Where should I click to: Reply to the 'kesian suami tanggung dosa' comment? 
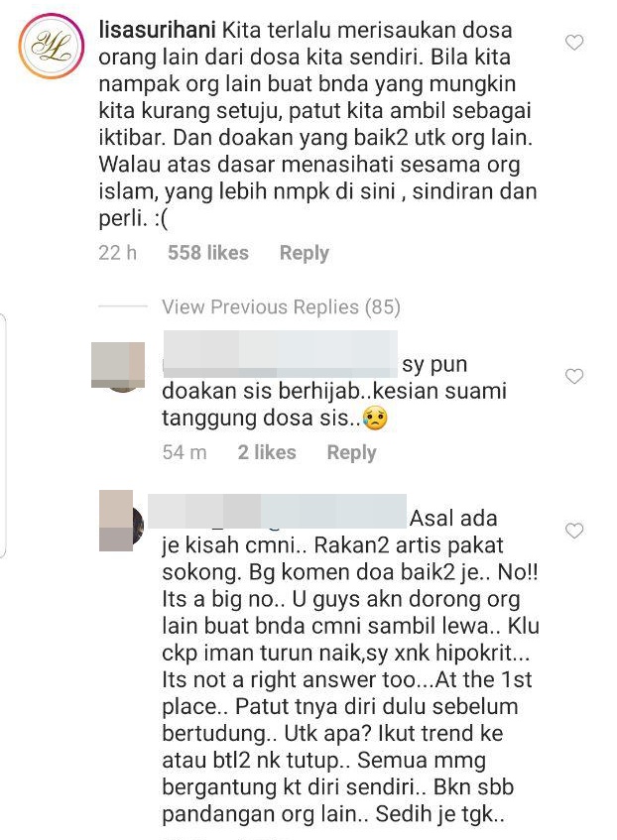352,452
